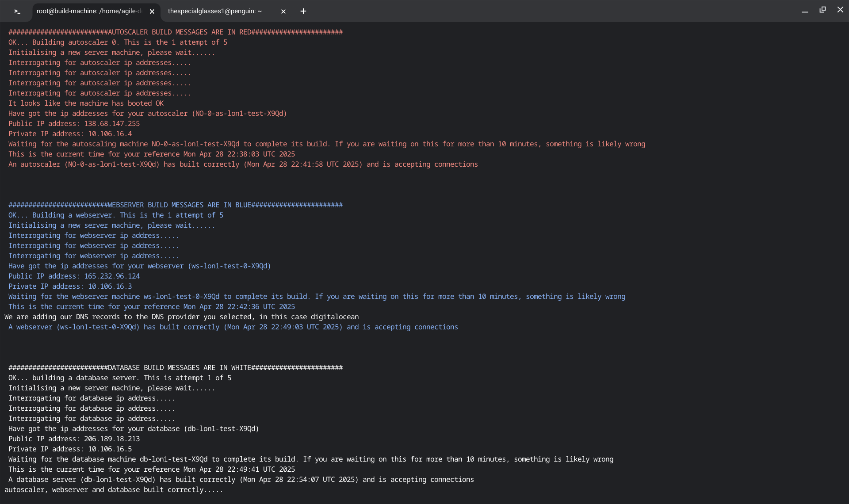Restore down the terminal window

[x=822, y=10]
